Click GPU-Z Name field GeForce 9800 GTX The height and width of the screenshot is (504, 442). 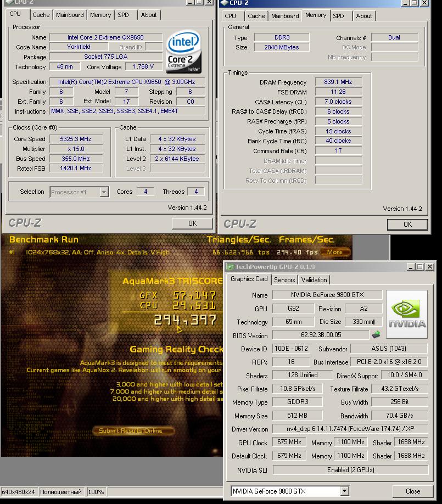click(327, 295)
